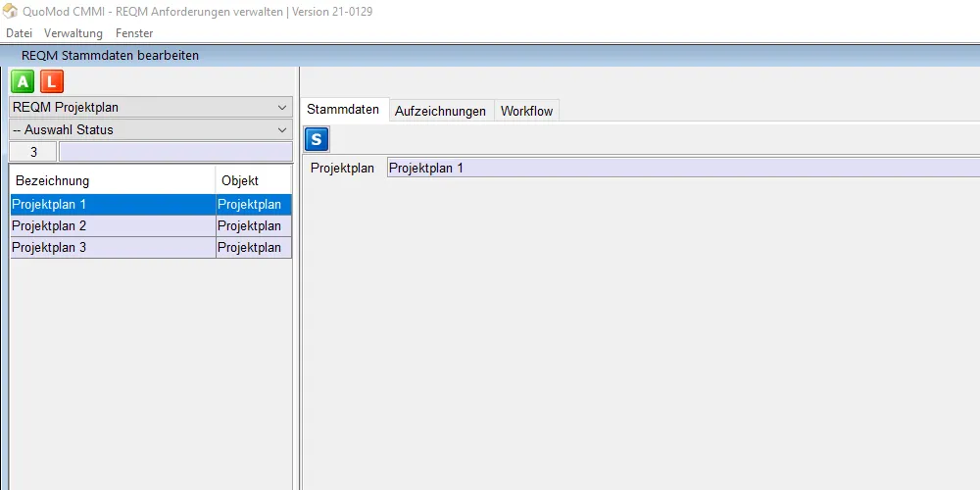Image resolution: width=980 pixels, height=490 pixels.
Task: Switch to the Stammdaten tab
Action: pos(343,111)
